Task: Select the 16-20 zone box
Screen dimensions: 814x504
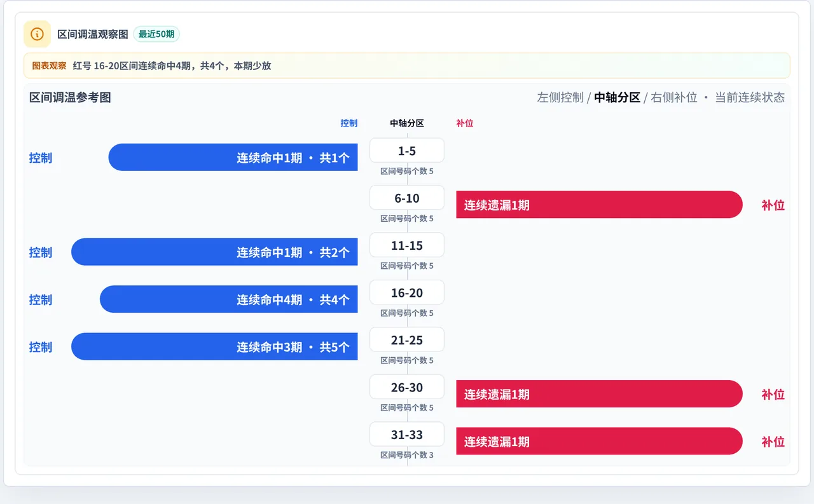Action: (407, 292)
